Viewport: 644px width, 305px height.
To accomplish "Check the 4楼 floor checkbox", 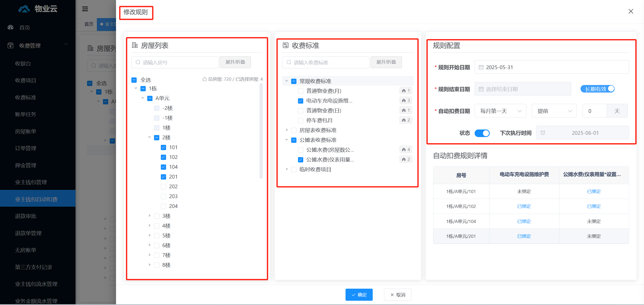I will pyautogui.click(x=157, y=226).
